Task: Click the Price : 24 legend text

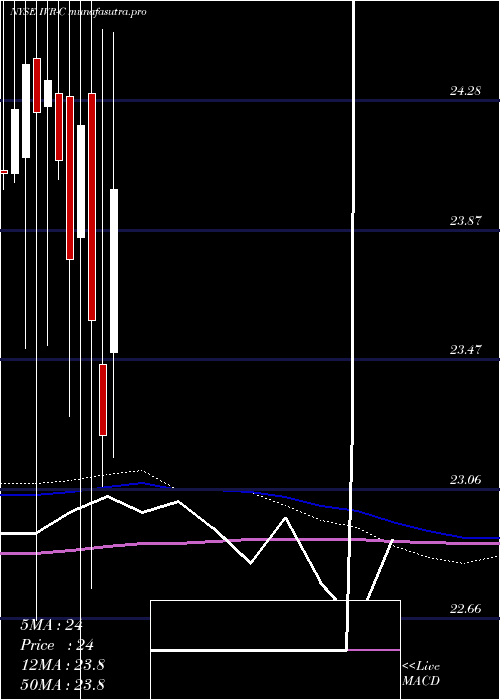Action: (x=57, y=645)
